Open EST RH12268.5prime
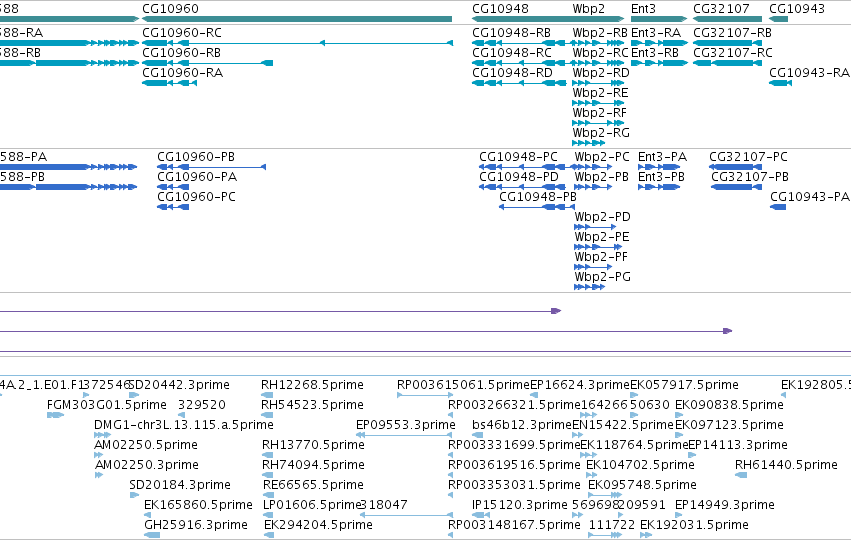 (312, 385)
